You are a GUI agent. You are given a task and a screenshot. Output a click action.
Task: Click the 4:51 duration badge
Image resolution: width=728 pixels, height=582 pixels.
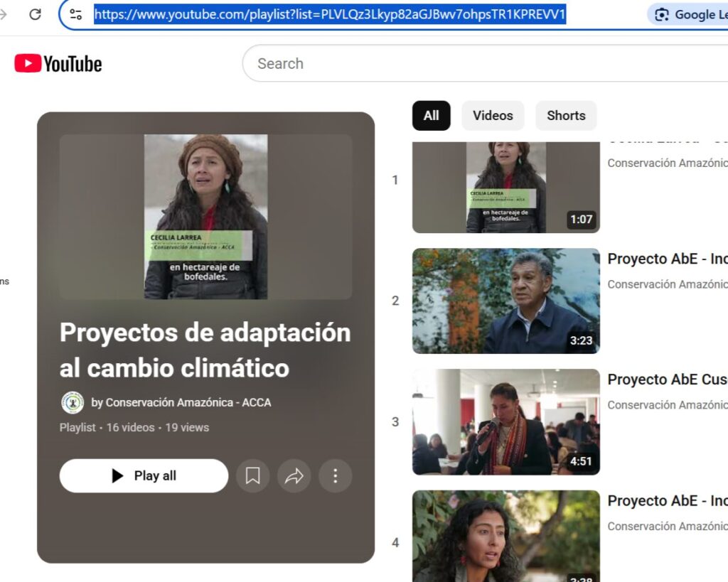coord(582,461)
